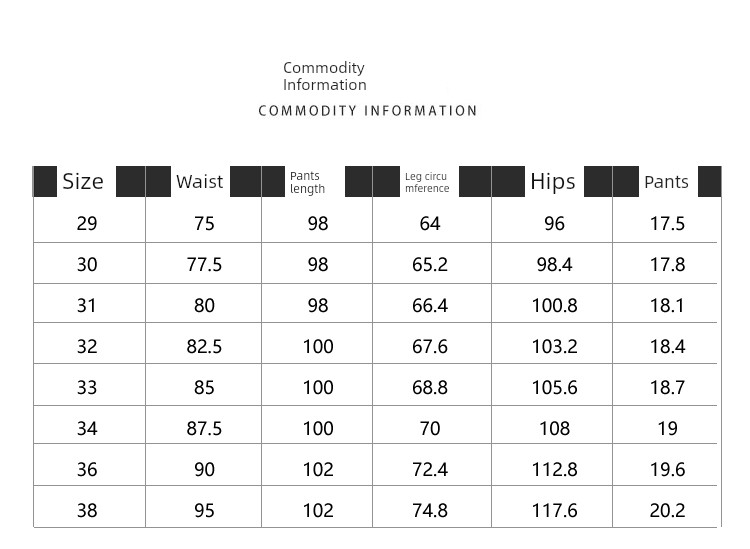Click the uppercase COMMODITY INFORMATION heading
This screenshot has width=750, height=549.
[367, 111]
